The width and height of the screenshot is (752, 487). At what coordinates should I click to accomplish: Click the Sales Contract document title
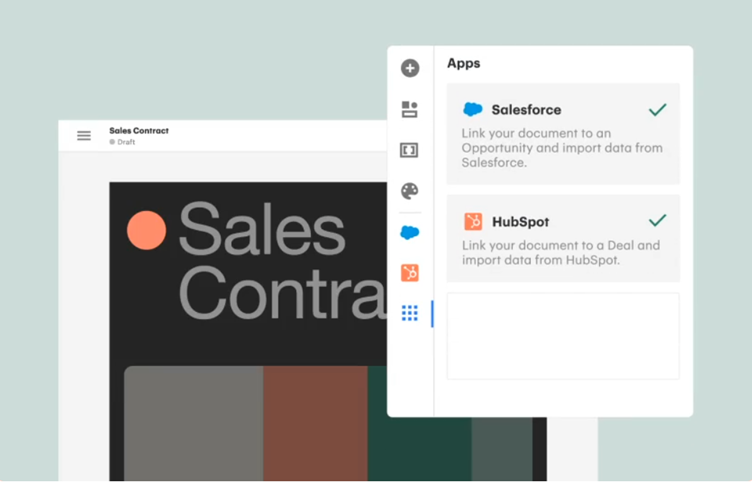(x=139, y=131)
